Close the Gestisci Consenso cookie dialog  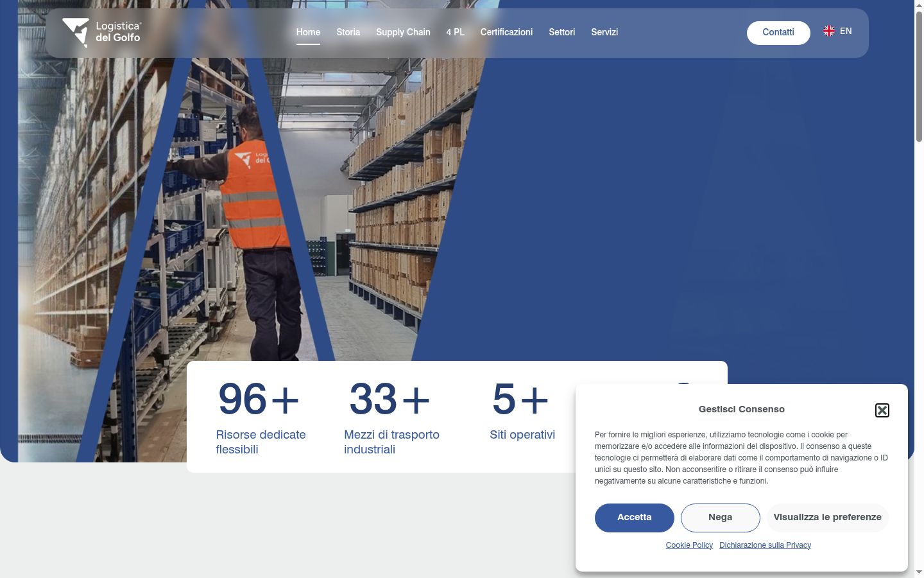pyautogui.click(x=882, y=410)
